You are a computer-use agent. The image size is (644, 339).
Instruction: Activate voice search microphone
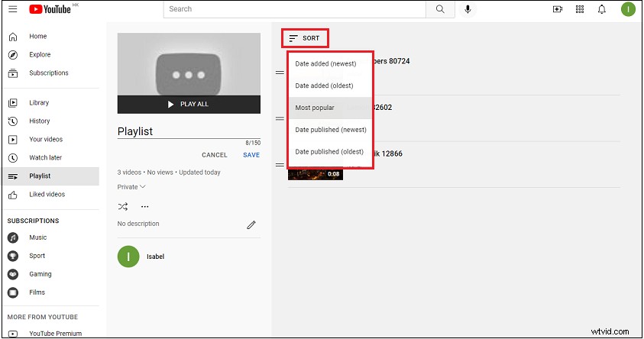pyautogui.click(x=468, y=9)
